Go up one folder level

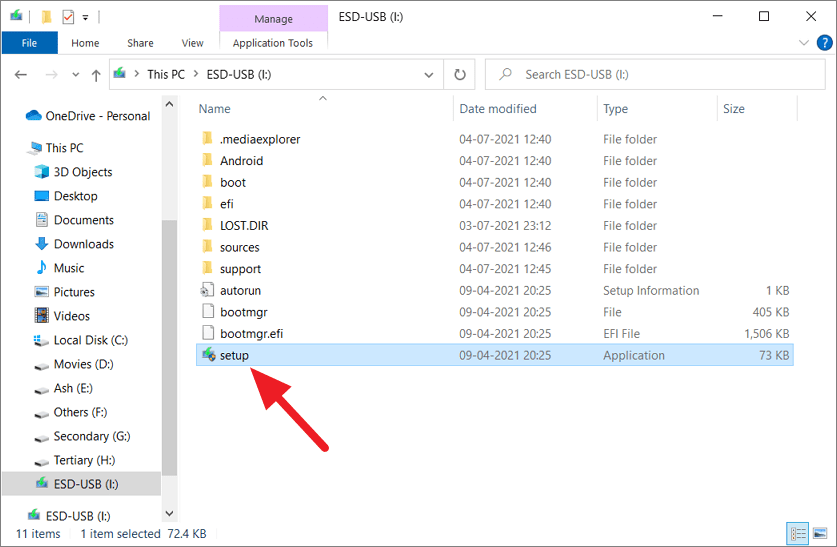pyautogui.click(x=96, y=75)
